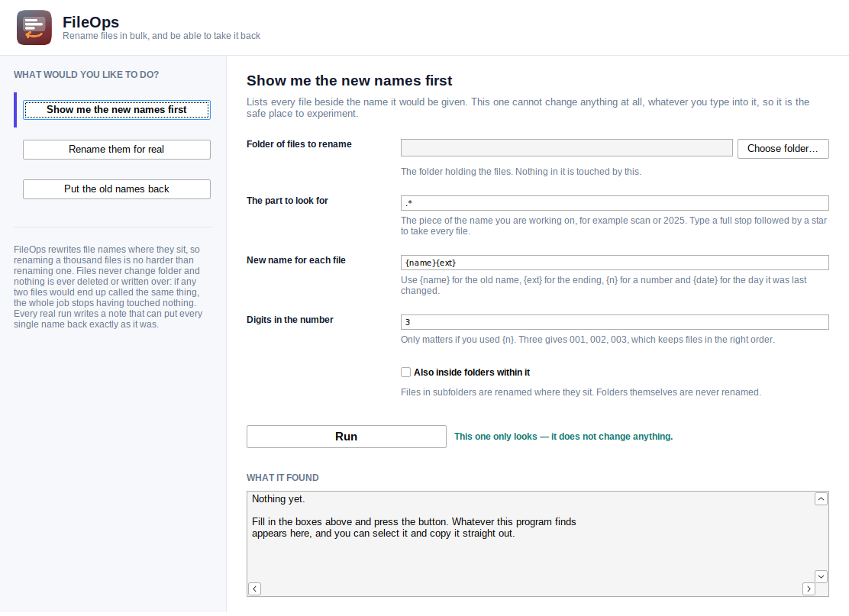Click the scroll left arrow in results

pyautogui.click(x=254, y=589)
